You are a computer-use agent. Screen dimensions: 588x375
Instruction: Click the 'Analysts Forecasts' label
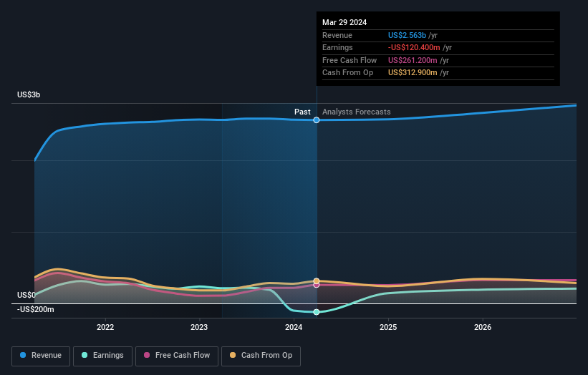point(356,112)
